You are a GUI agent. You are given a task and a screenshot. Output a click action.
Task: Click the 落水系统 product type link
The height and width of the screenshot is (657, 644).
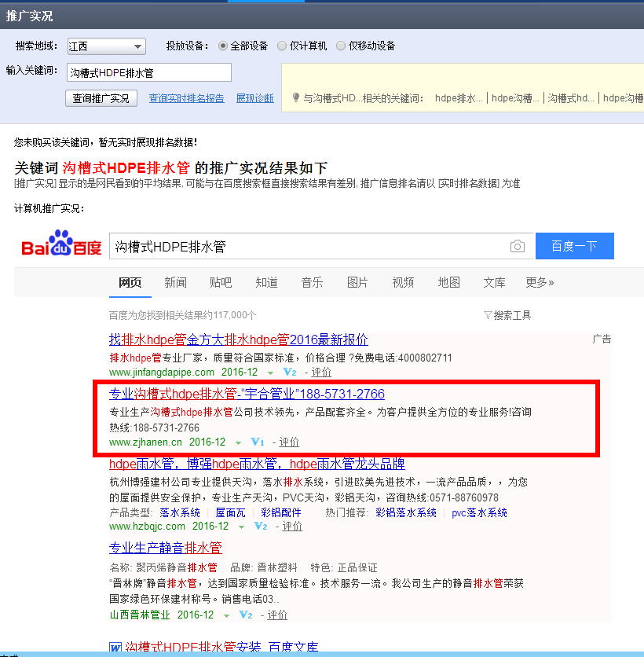pos(180,512)
